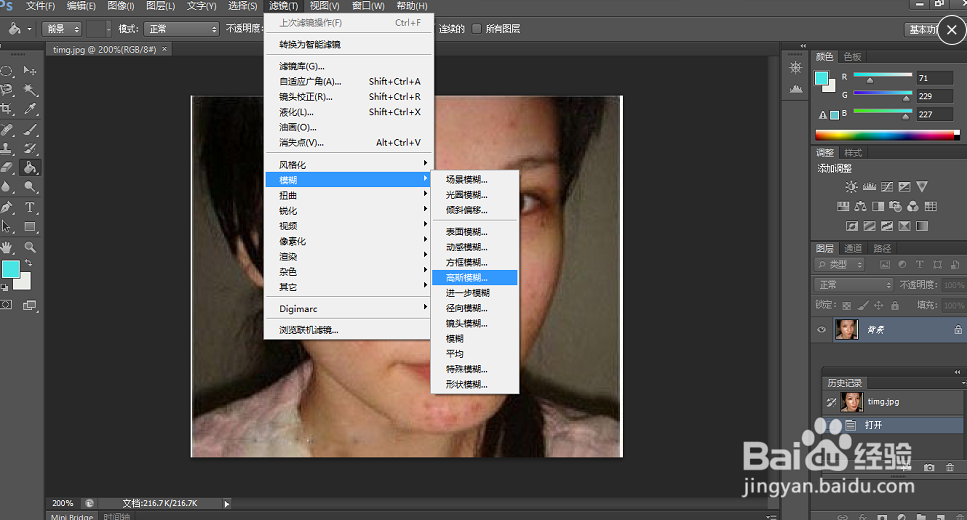Select the Zoom magnifier tool
The width and height of the screenshot is (967, 520).
pos(30,247)
